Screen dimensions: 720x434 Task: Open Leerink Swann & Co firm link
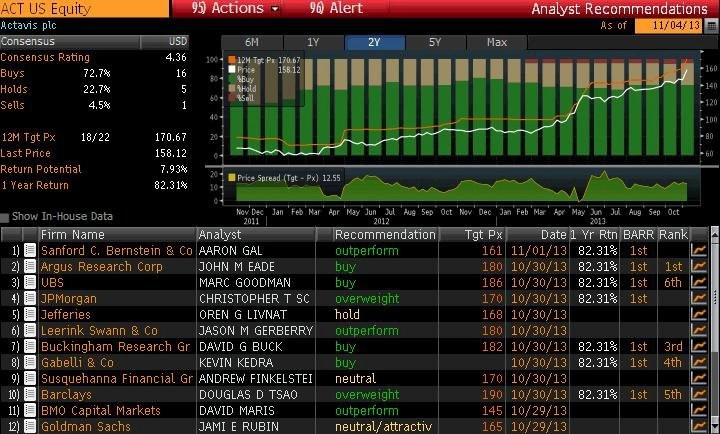point(99,331)
